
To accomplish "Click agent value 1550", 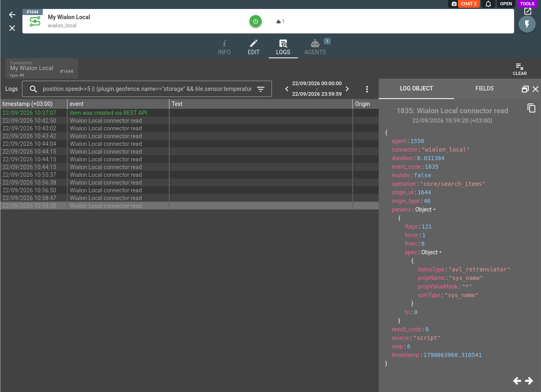I will tap(417, 141).
